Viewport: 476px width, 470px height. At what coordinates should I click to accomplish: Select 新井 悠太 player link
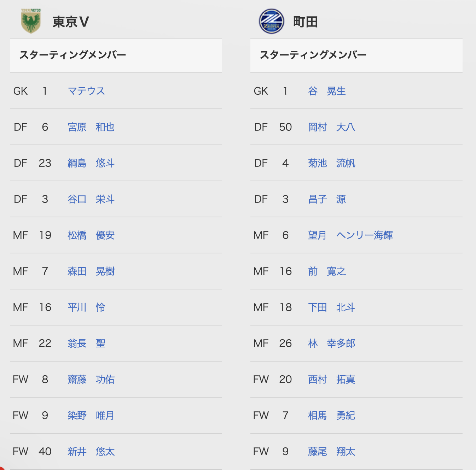(x=91, y=451)
